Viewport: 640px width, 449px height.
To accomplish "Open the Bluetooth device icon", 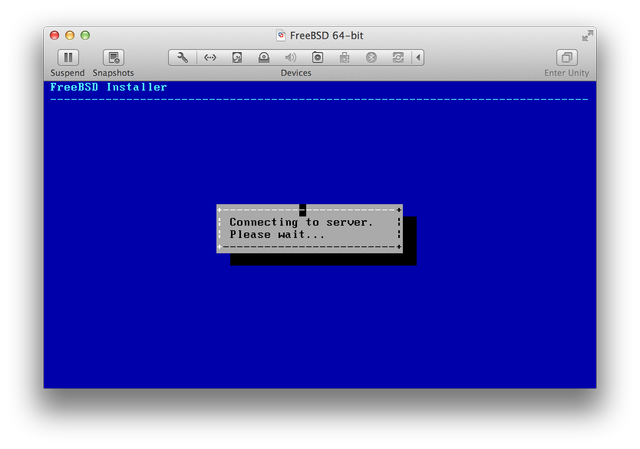I will tap(371, 58).
